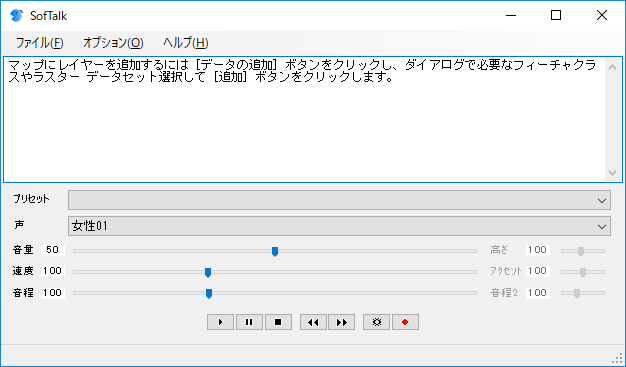626x367 pixels.
Task: Click the 音程2 label
Action: pyautogui.click(x=504, y=293)
